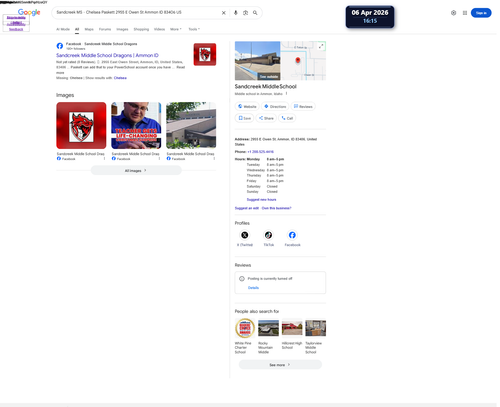This screenshot has height=407, width=500.
Task: Share the Sandcreek Middle School listing
Action: click(266, 118)
